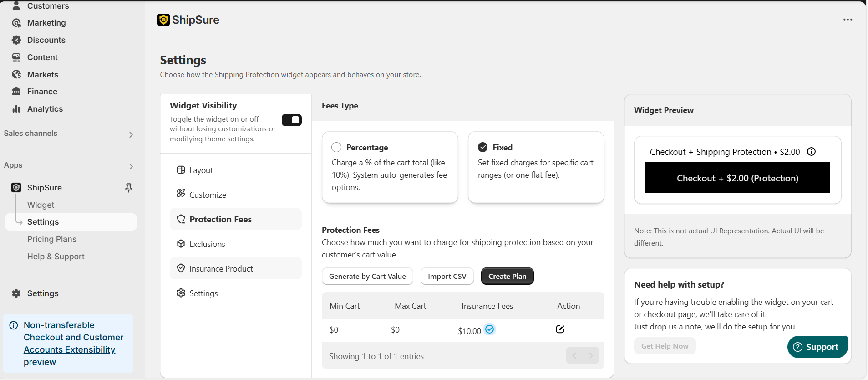
Task: Open the widget Settings tab
Action: (x=236, y=293)
